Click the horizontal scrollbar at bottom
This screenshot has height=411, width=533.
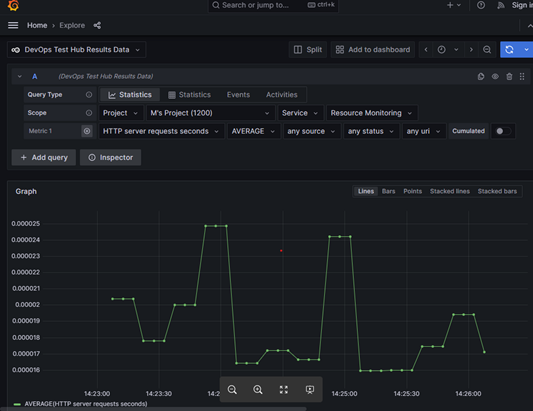click(153, 409)
